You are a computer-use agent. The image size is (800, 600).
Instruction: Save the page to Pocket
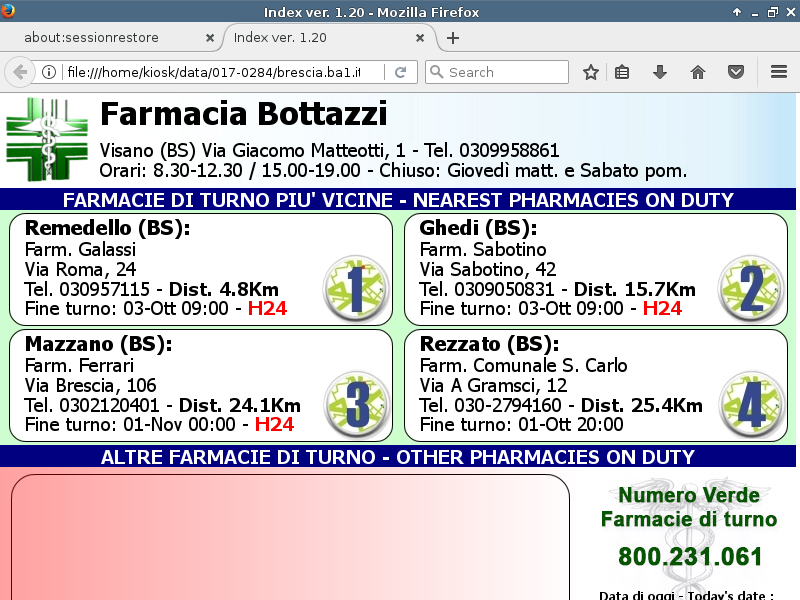(736, 72)
